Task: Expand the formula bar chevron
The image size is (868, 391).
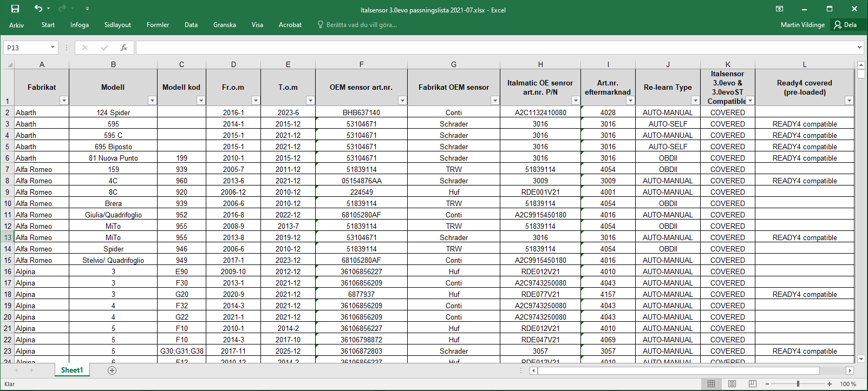Action: pyautogui.click(x=859, y=48)
